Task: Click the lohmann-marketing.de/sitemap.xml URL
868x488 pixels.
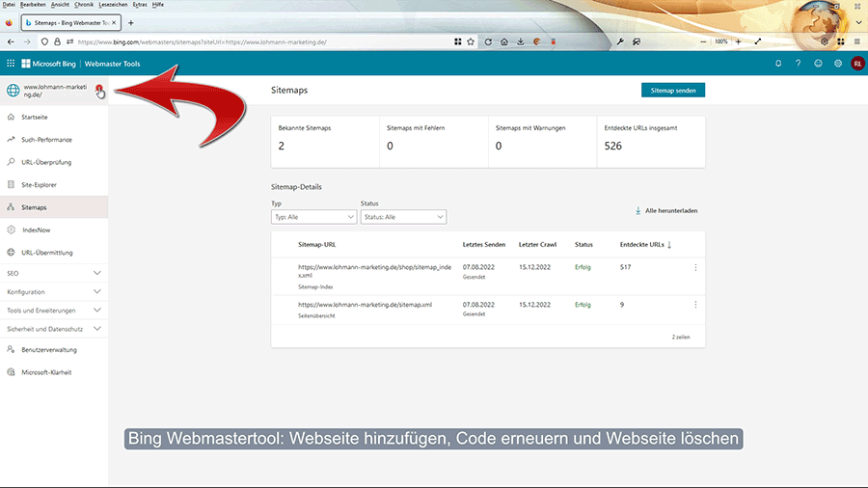Action: pyautogui.click(x=365, y=305)
